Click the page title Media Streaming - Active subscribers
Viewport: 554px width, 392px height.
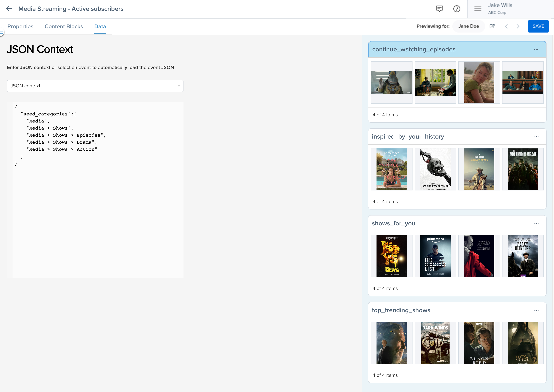pyautogui.click(x=71, y=9)
